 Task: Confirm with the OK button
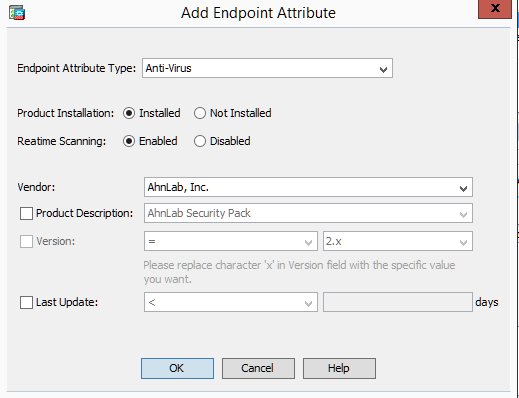[x=177, y=368]
